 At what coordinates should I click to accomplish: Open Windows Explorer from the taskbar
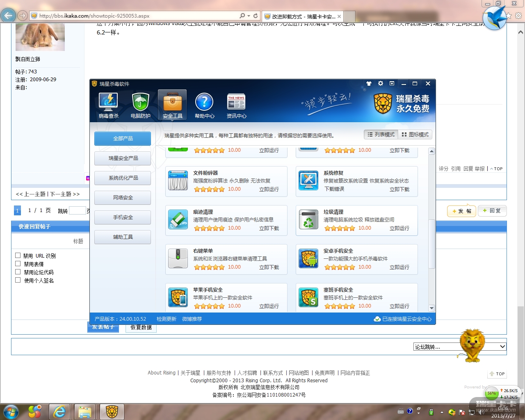pos(85,412)
